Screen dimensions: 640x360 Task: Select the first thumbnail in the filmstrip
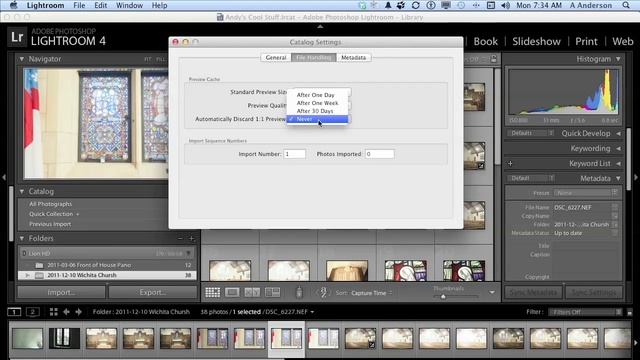(27, 338)
